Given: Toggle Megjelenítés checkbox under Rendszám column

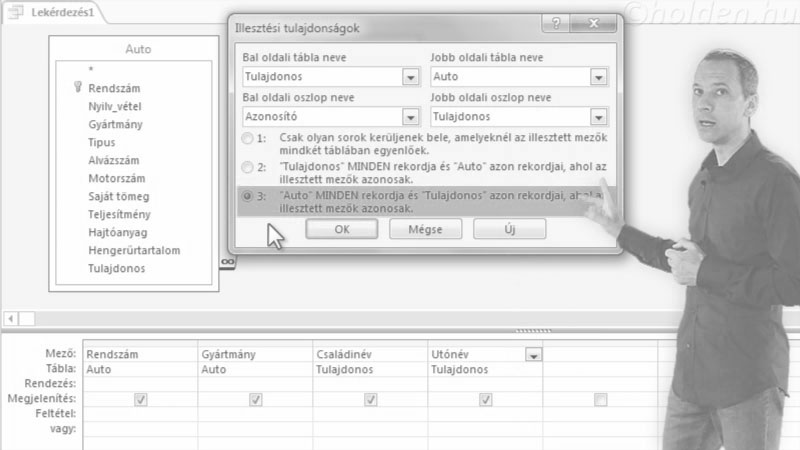Looking at the screenshot, I should pos(140,400).
